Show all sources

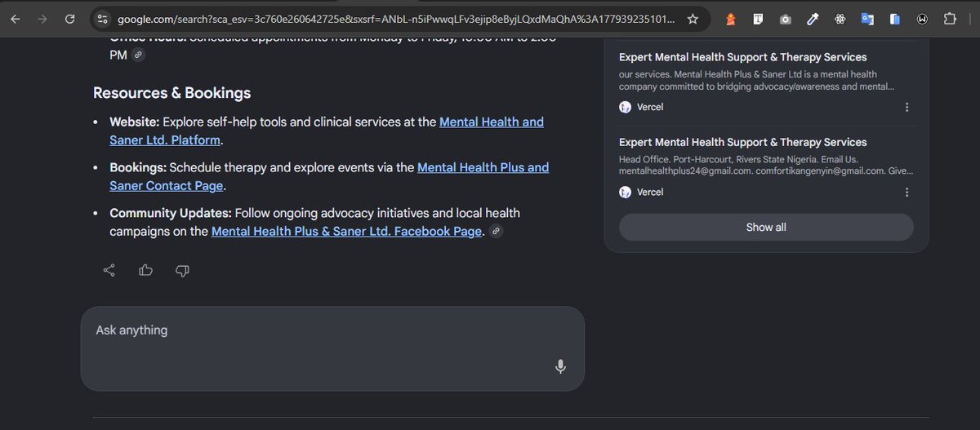click(x=766, y=227)
